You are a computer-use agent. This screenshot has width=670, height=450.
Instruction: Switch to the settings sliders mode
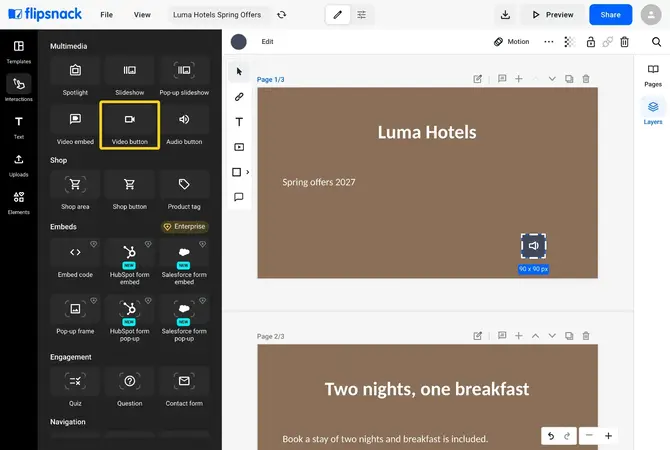(361, 15)
